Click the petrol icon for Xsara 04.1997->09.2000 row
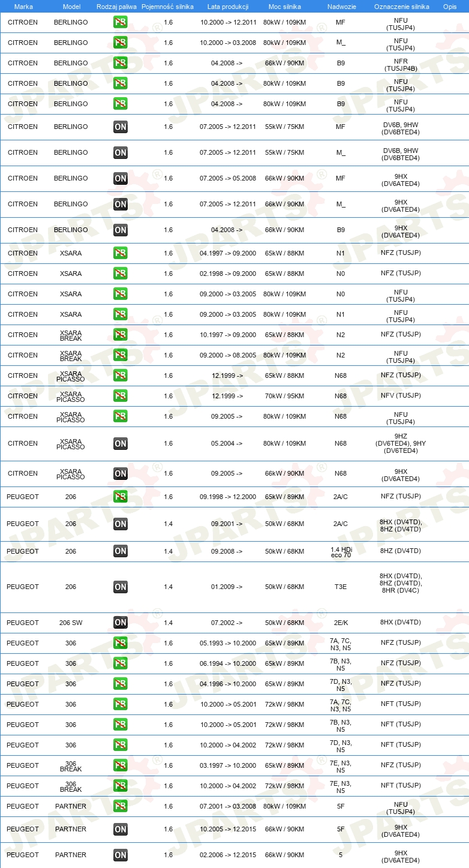The height and width of the screenshot is (868, 469). [x=121, y=253]
